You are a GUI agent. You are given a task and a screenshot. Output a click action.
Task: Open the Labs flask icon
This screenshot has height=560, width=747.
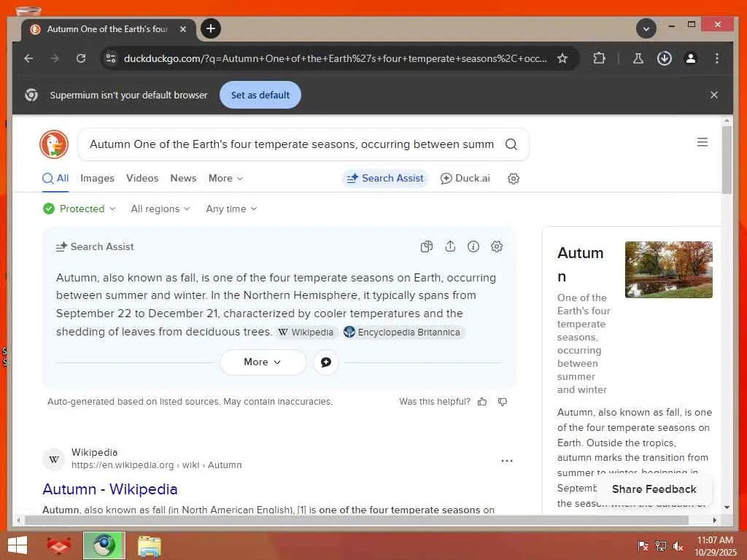[x=638, y=58]
